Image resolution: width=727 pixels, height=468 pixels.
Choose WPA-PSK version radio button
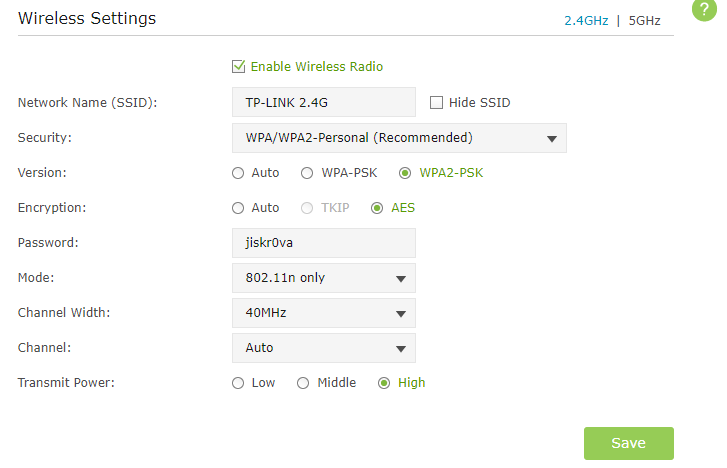[x=307, y=173]
